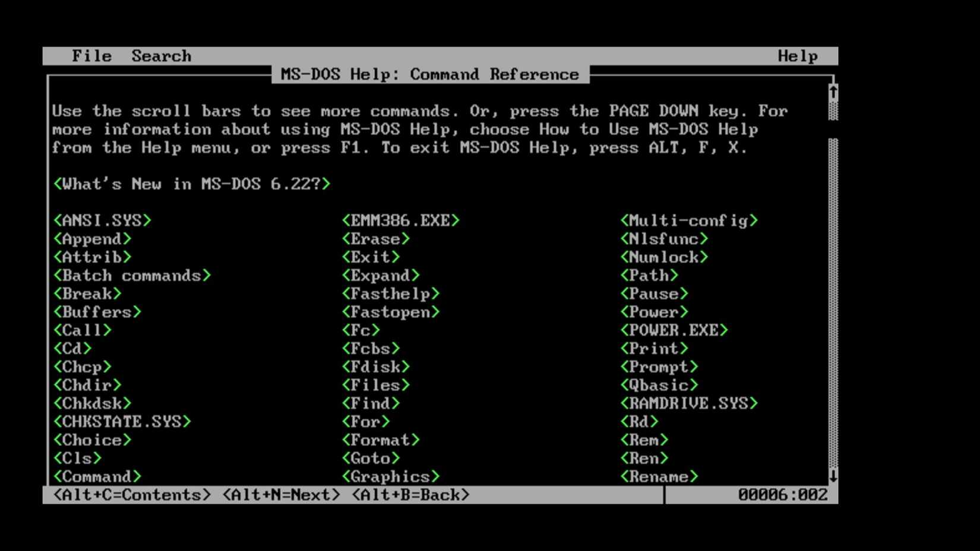This screenshot has height=551, width=980.
Task: View the Multi-config help topic
Action: (x=690, y=220)
